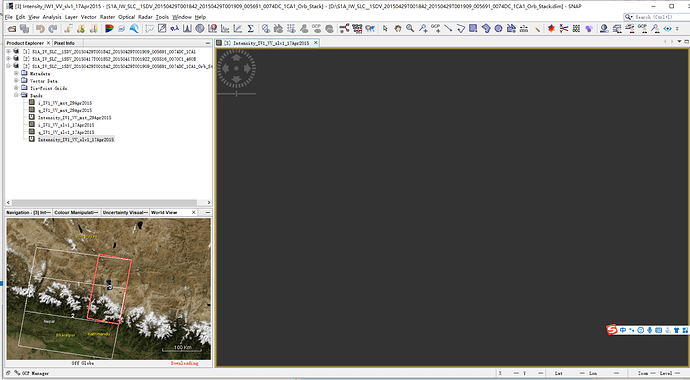This screenshot has height=380, width=690.
Task: Select band Intensity_IW1_VV_slv1_17Apr2015
Action: click(76, 139)
